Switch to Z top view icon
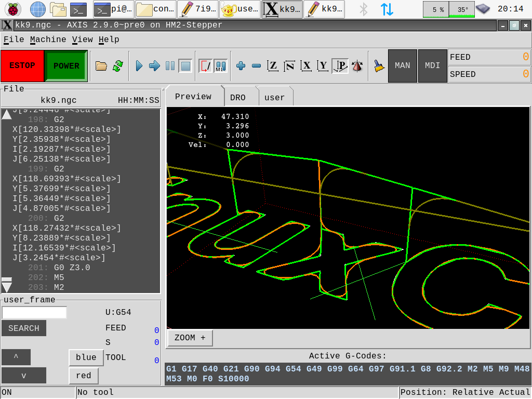 (x=273, y=66)
